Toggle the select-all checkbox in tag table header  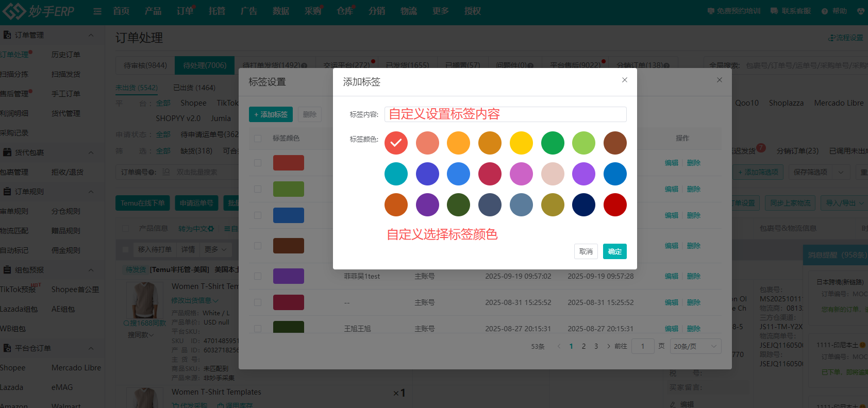258,138
